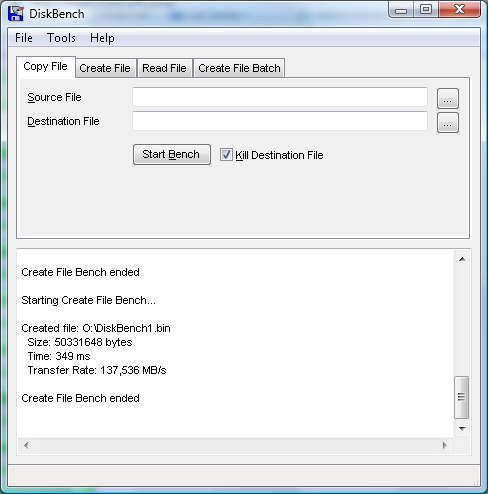
Task: Click the vertical scrollbar thumb in log
Action: (x=462, y=397)
